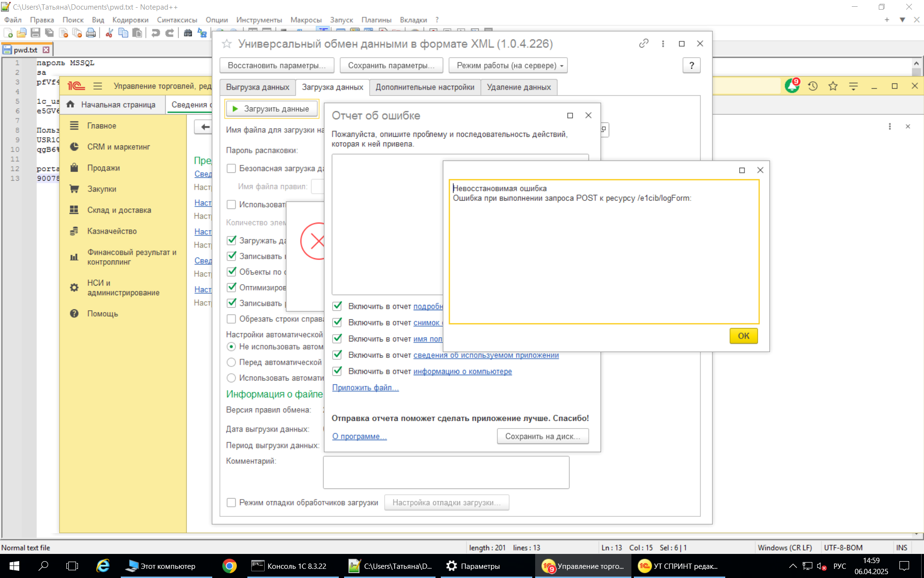924x578 pixels.
Task: Uncheck 'Оптимизиров...' checkbox
Action: point(231,288)
